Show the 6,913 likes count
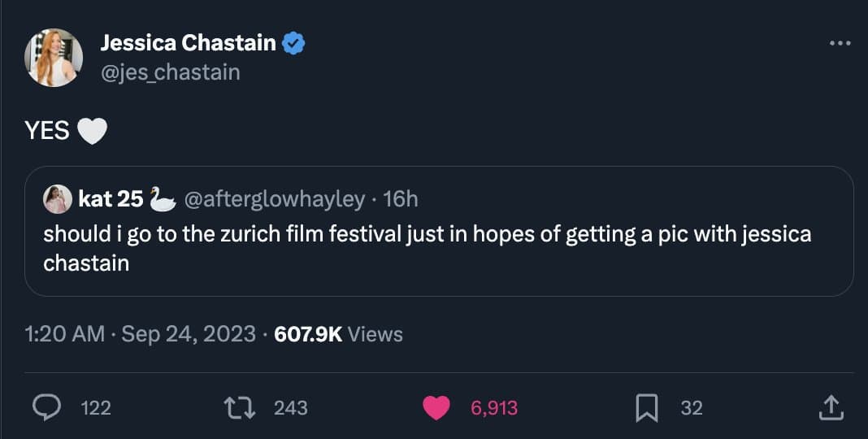The height and width of the screenshot is (439, 868). (494, 407)
